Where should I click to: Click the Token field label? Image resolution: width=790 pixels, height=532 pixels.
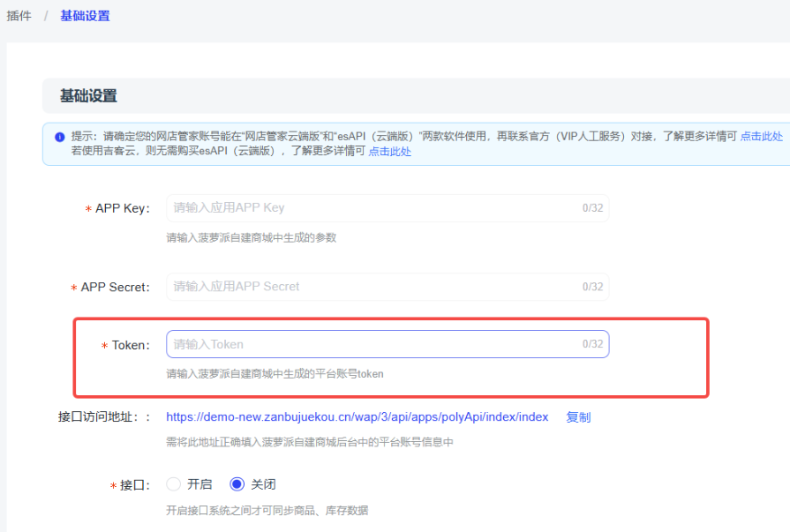[130, 345]
